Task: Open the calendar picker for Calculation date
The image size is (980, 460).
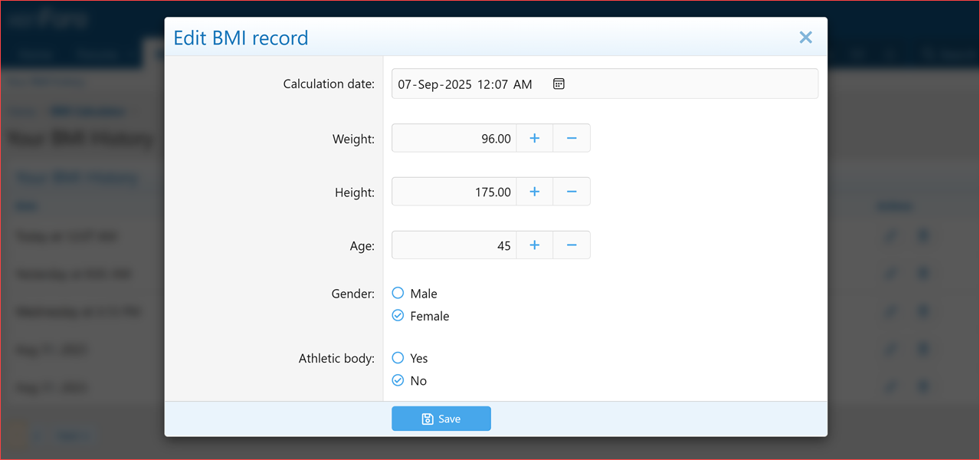Action: pos(558,84)
